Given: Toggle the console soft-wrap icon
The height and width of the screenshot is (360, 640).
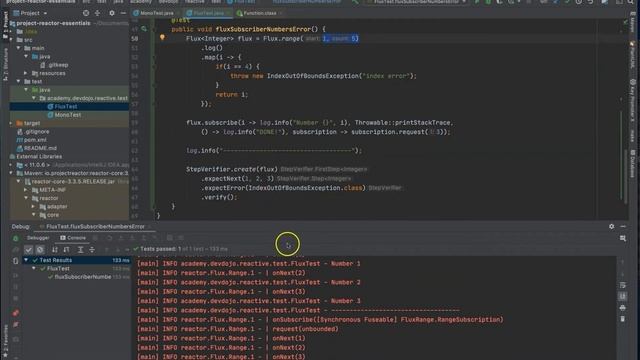Looking at the screenshot, I should (x=622, y=285).
